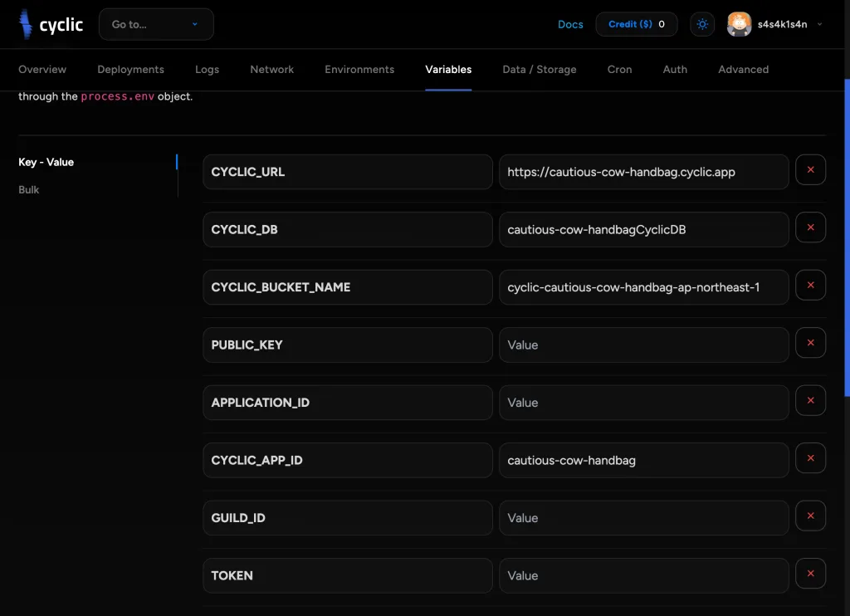
Task: Focus the GUILD_ID value field
Action: pyautogui.click(x=643, y=518)
